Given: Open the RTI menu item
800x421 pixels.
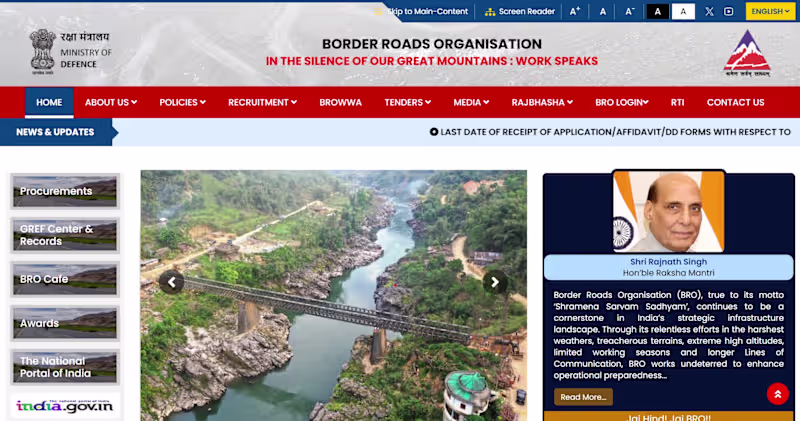Looking at the screenshot, I should point(677,102).
